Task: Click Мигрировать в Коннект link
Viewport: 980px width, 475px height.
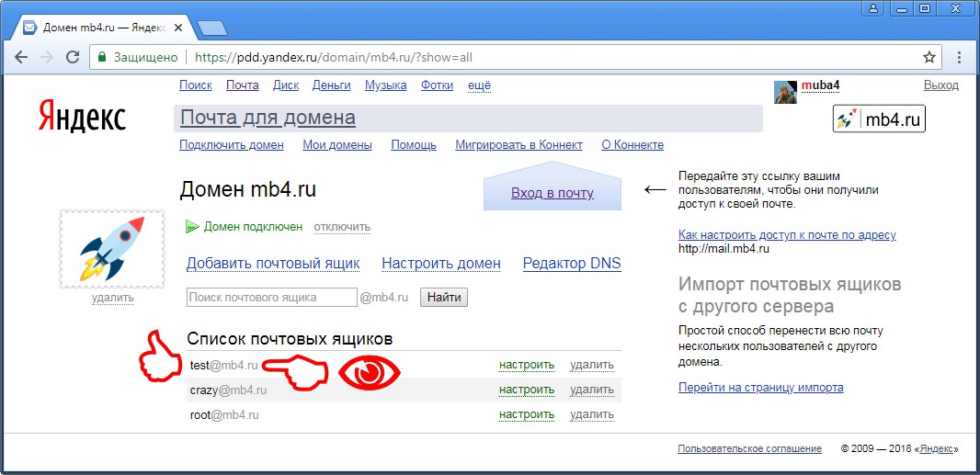Action: 518,145
